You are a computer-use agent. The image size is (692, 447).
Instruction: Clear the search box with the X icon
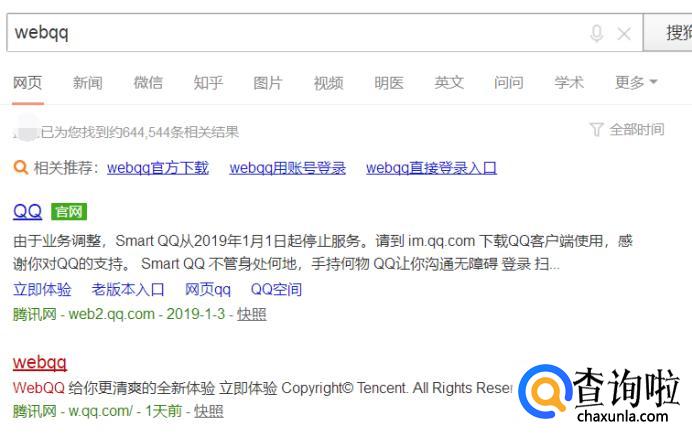click(624, 34)
